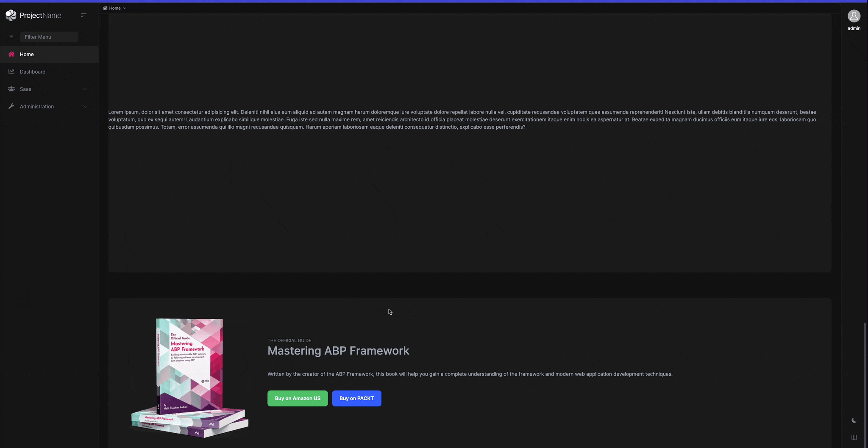Click the breadcrumb home icon
Viewport: 868px width, 448px height.
click(105, 8)
